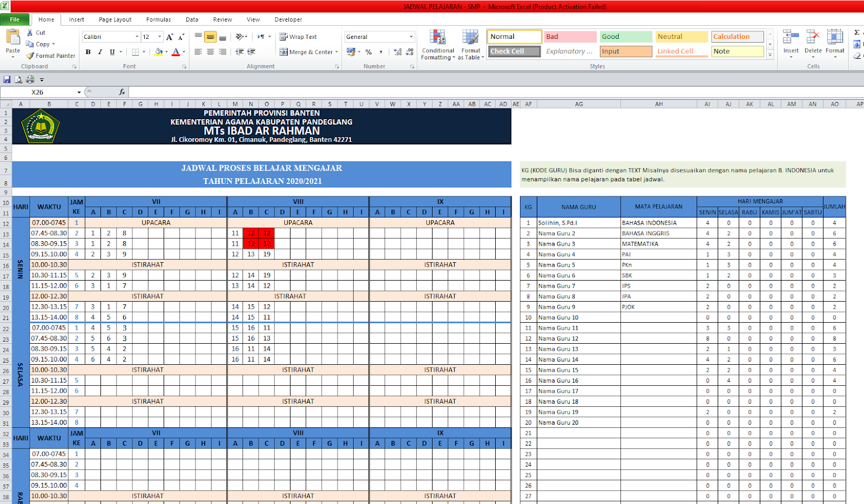This screenshot has width=864, height=504.
Task: Toggle Center horizontal alignment
Action: click(210, 52)
